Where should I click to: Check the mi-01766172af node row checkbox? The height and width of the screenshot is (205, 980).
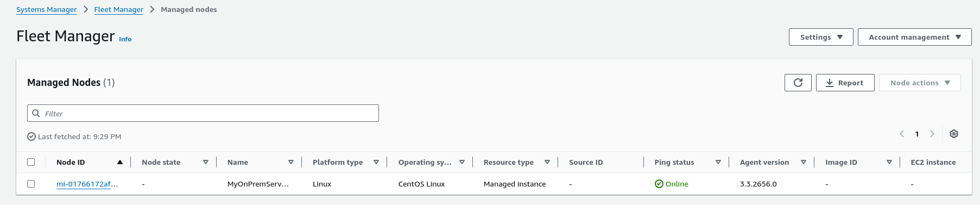(31, 184)
